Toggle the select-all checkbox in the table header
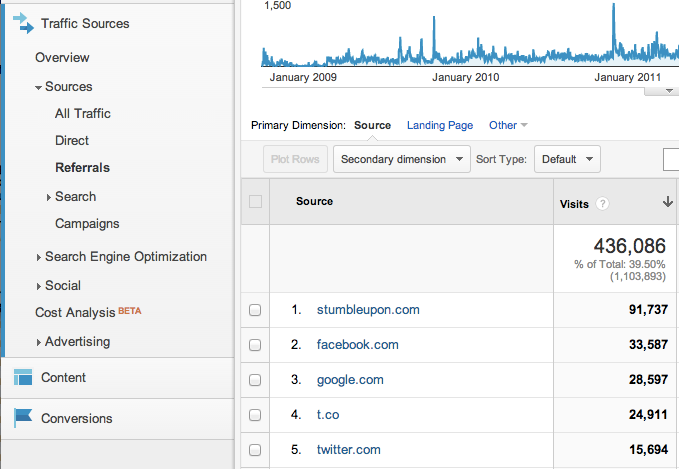This screenshot has height=469, width=679. 255,201
